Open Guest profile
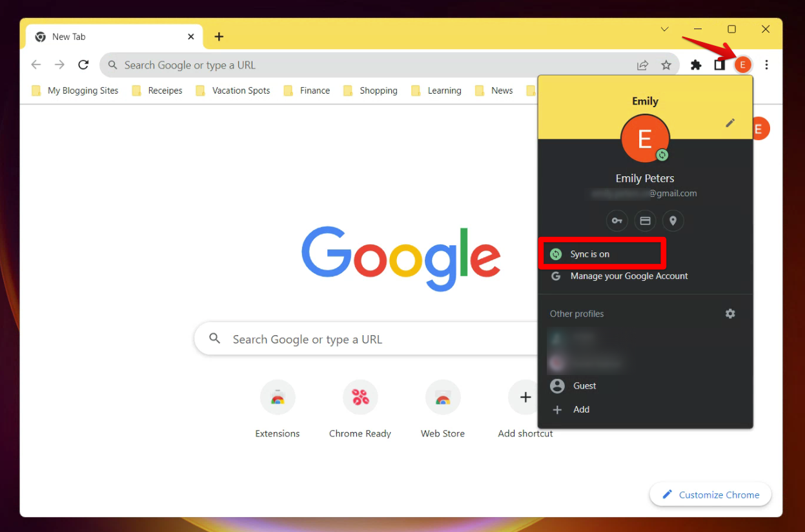Viewport: 805px width, 532px height. pyautogui.click(x=645, y=385)
